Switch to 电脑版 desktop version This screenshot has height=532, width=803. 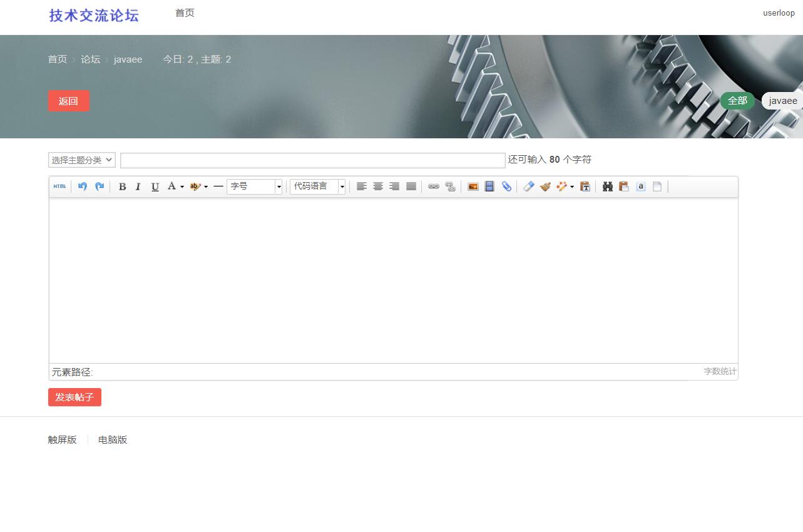[113, 440]
